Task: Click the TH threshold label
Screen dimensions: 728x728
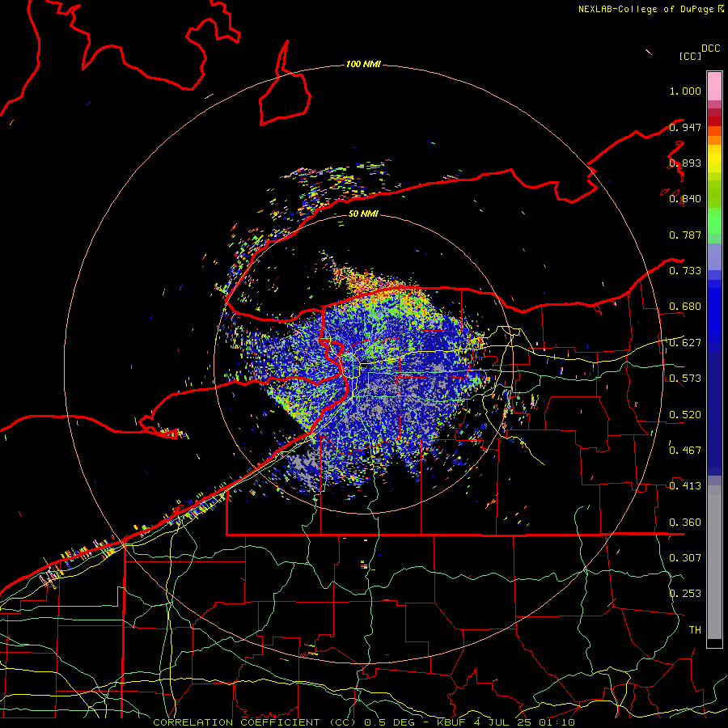Action: (x=695, y=630)
